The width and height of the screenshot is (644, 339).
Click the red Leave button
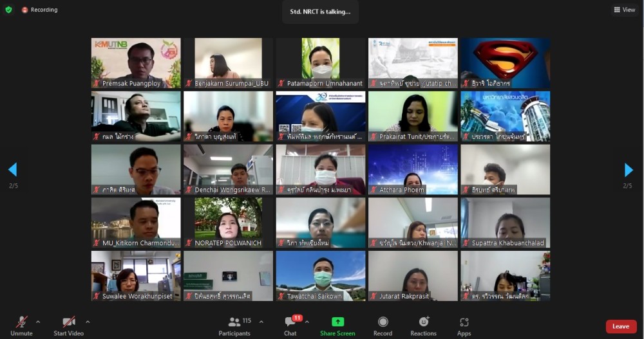pyautogui.click(x=621, y=326)
